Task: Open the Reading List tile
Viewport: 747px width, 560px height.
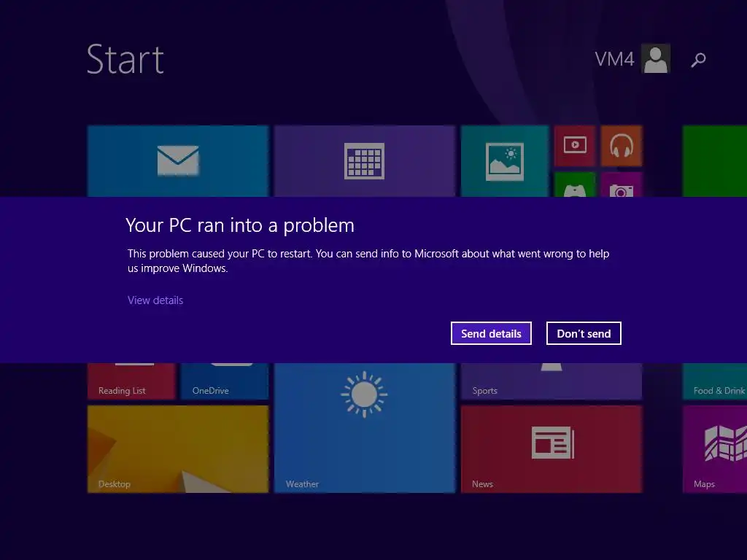Action: [x=131, y=381]
